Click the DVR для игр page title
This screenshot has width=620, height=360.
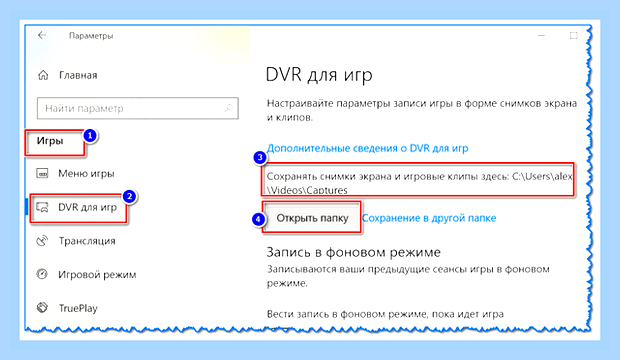pyautogui.click(x=319, y=74)
